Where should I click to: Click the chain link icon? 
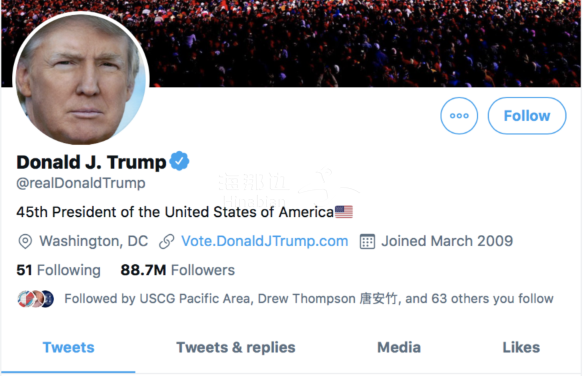pyautogui.click(x=167, y=241)
